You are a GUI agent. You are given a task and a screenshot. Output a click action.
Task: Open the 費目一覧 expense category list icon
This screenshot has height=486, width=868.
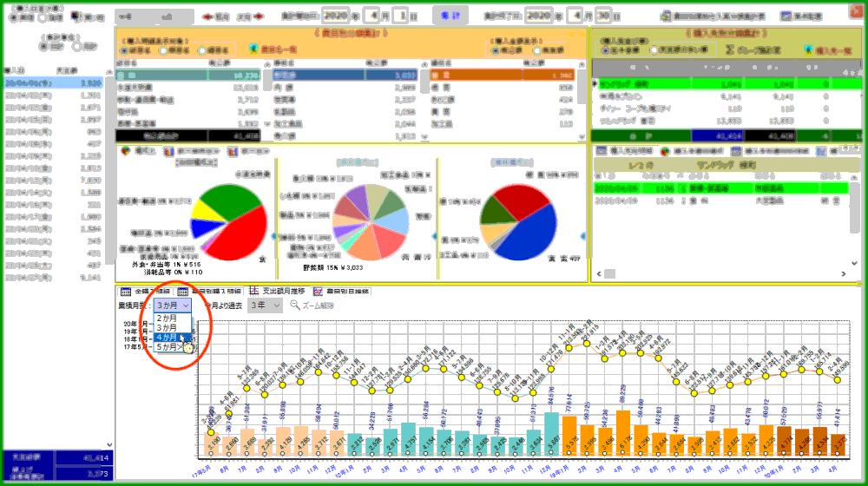click(x=253, y=49)
